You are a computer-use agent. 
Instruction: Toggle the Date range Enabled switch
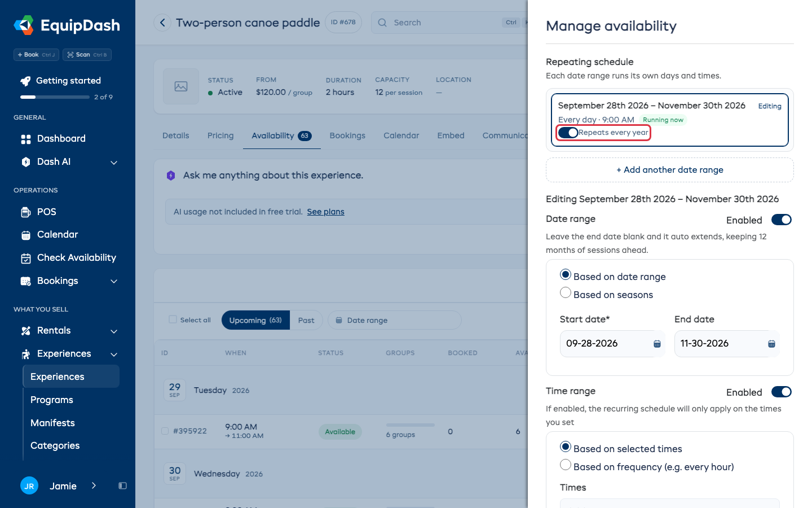(x=782, y=220)
